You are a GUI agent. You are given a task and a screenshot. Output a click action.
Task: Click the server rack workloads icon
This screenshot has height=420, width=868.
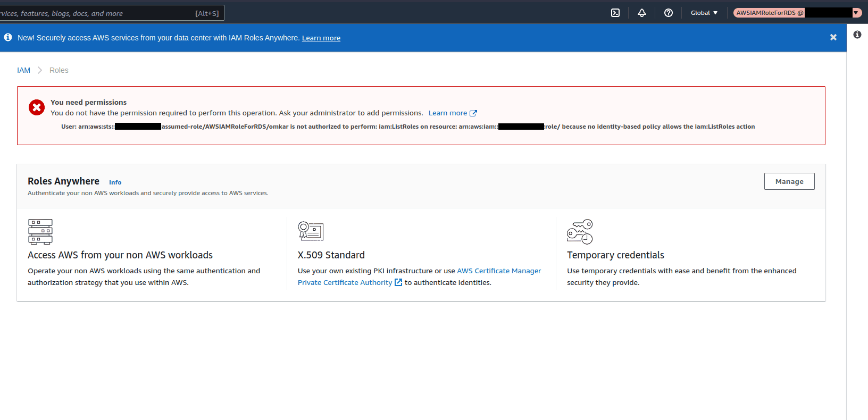coord(40,232)
